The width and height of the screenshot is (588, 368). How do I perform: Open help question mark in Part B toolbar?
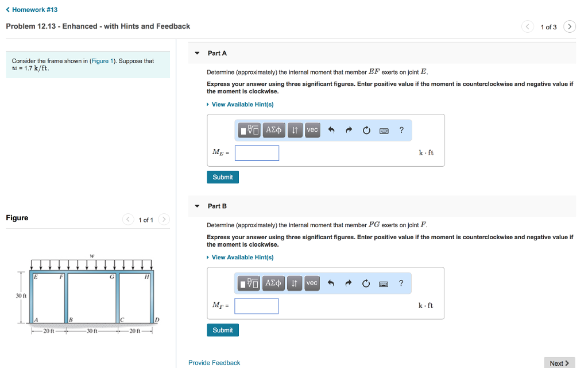[401, 283]
